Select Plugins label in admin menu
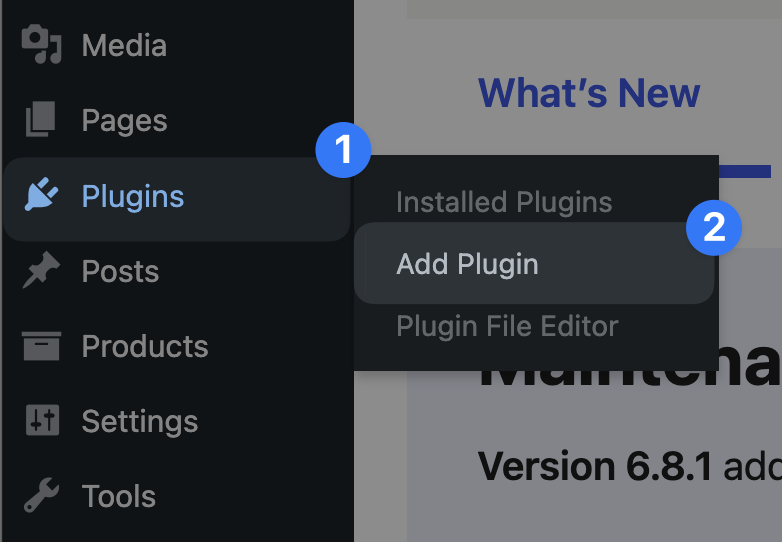This screenshot has height=542, width=782. (133, 196)
